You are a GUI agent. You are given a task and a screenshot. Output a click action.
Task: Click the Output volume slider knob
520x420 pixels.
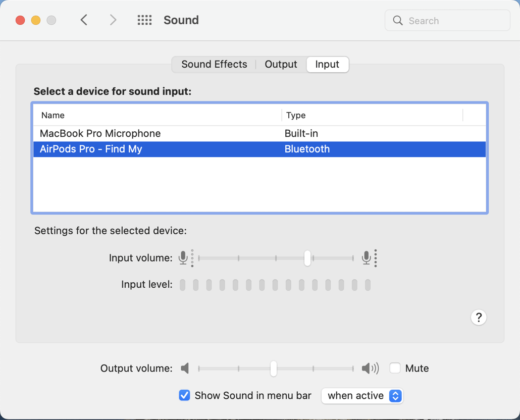[x=273, y=369]
